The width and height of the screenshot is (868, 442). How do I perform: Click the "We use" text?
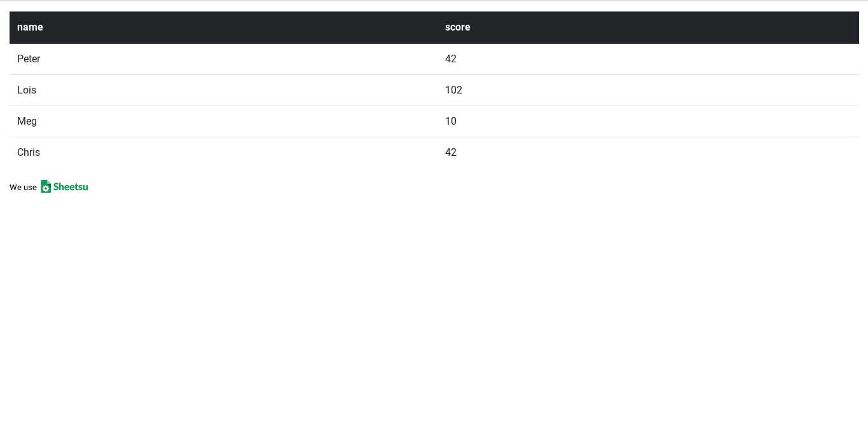[x=23, y=188]
